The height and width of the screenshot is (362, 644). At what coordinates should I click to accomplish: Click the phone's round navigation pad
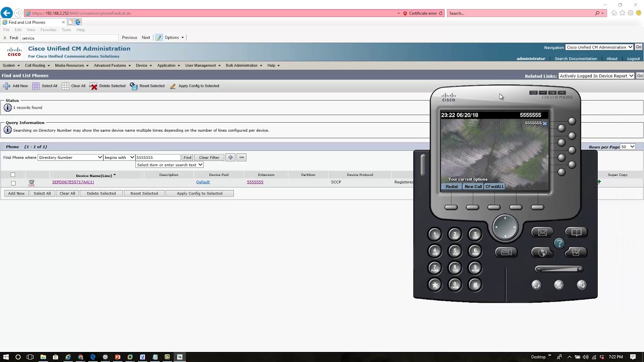pos(505,227)
